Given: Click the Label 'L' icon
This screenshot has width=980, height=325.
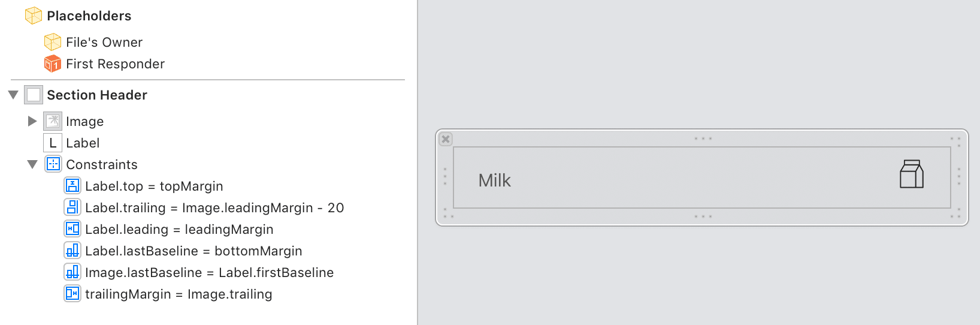Looking at the screenshot, I should pyautogui.click(x=53, y=143).
